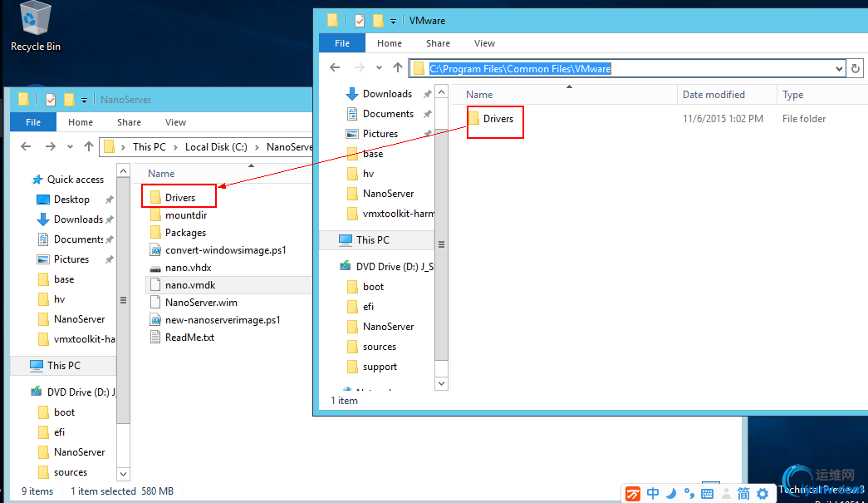Go back in NanoServer window
This screenshot has width=868, height=503.
[x=26, y=147]
